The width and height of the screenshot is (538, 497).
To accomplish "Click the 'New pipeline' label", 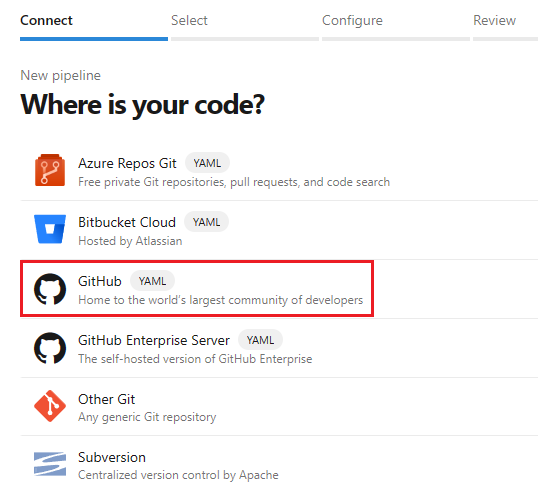I will [60, 75].
